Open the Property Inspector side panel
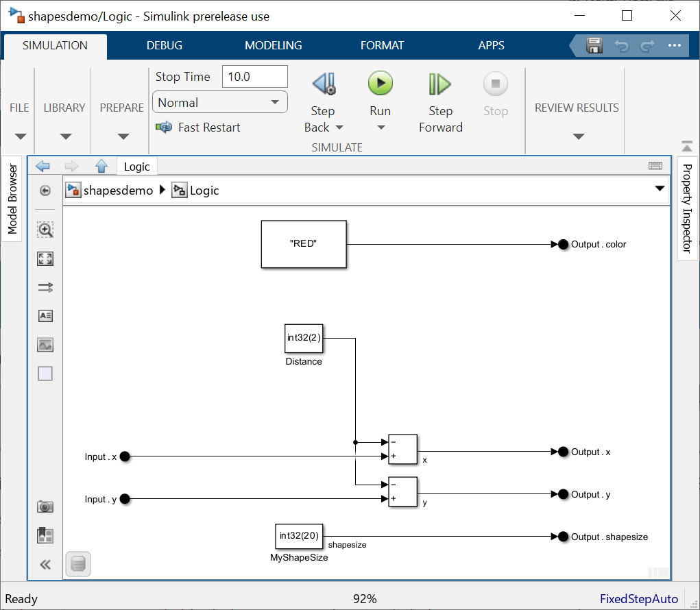Viewport: 700px width, 610px height. pos(687,208)
